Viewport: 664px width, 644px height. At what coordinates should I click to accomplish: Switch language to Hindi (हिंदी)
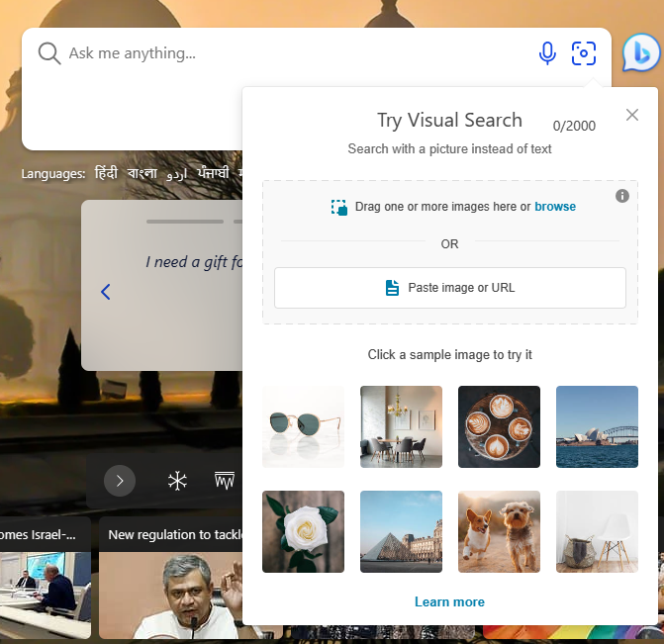click(106, 174)
